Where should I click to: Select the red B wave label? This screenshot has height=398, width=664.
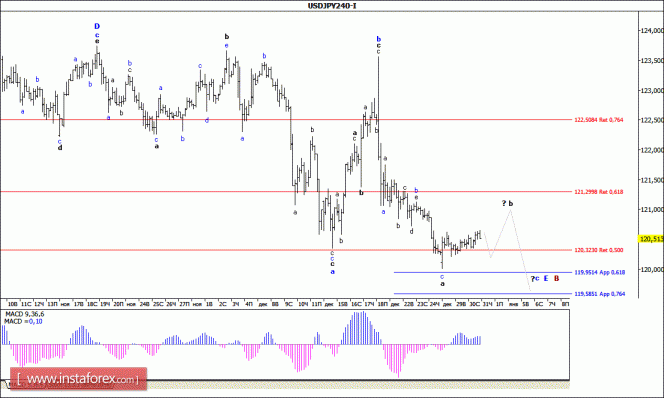pos(556,278)
